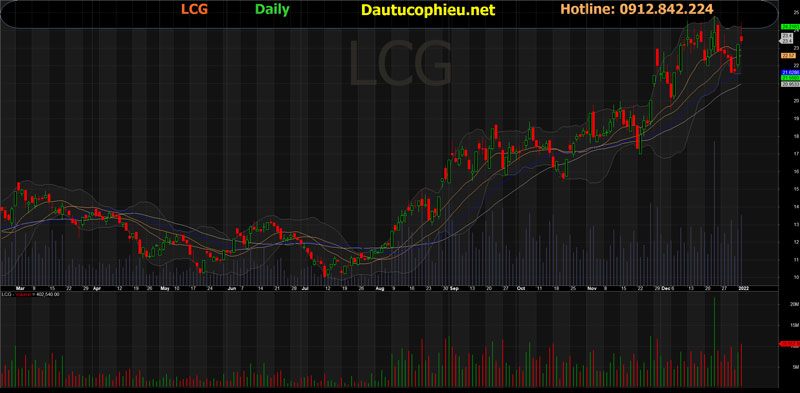This screenshot has width=800, height=393.
Task: Click the 20M volume axis label
Action: [x=794, y=304]
